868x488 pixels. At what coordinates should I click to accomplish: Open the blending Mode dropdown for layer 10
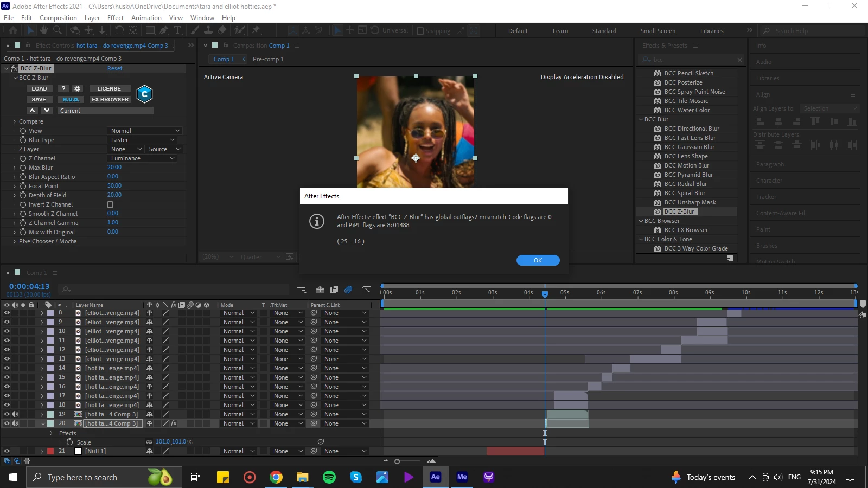(x=238, y=331)
